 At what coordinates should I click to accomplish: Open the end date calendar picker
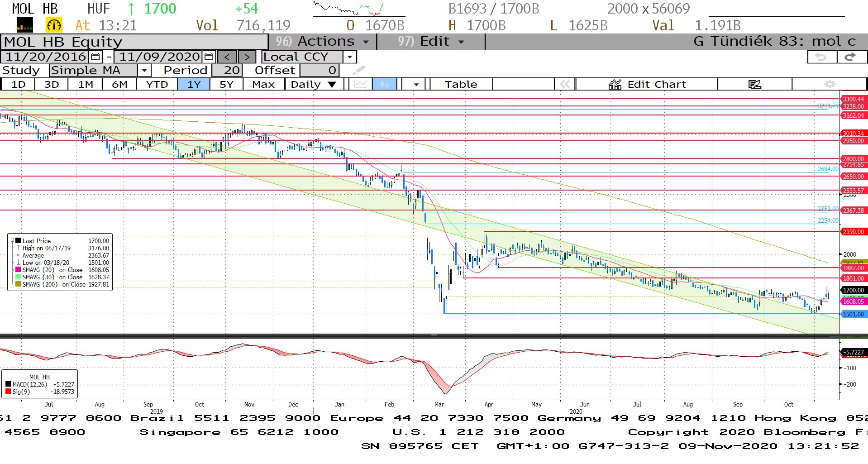coord(209,57)
